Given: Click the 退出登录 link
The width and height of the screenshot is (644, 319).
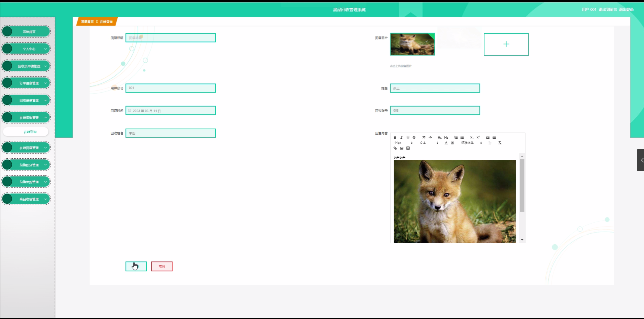Looking at the screenshot, I should (626, 10).
